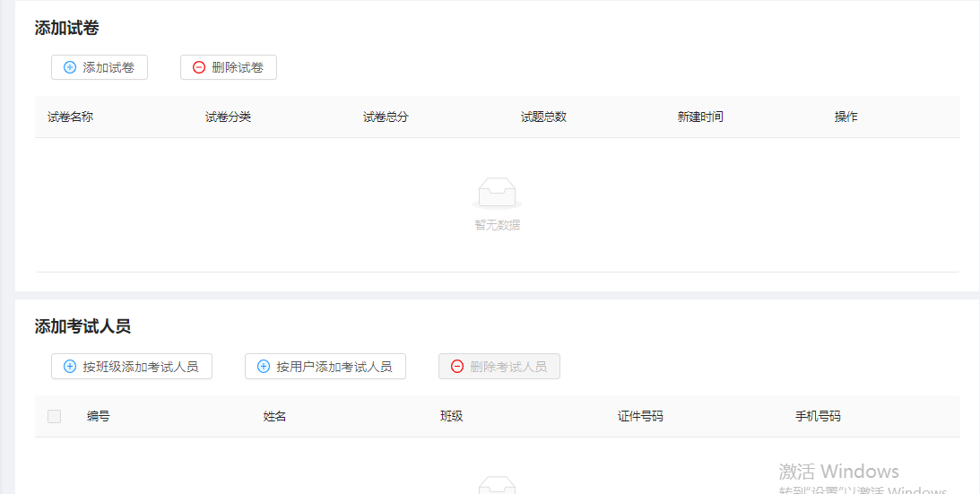Click the 操作 column header

846,117
